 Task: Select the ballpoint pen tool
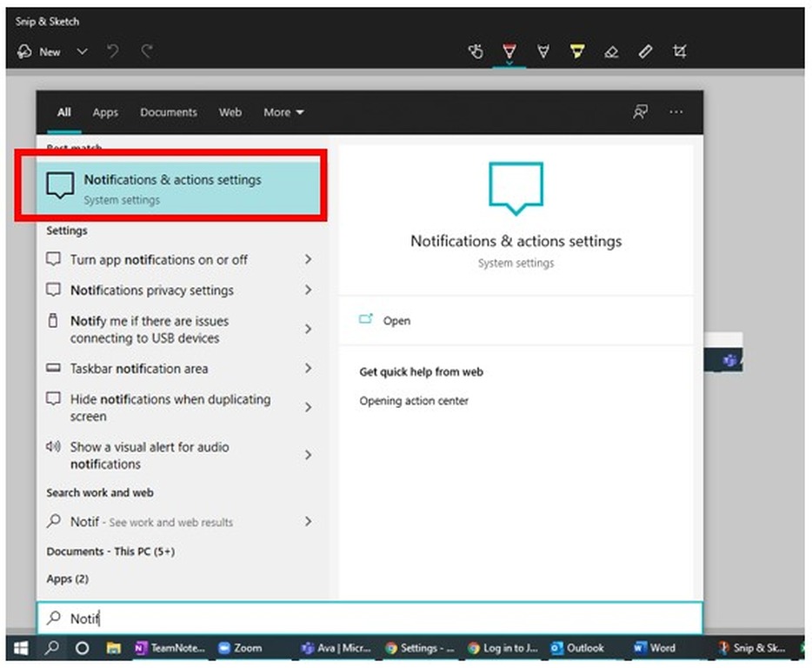pos(509,51)
